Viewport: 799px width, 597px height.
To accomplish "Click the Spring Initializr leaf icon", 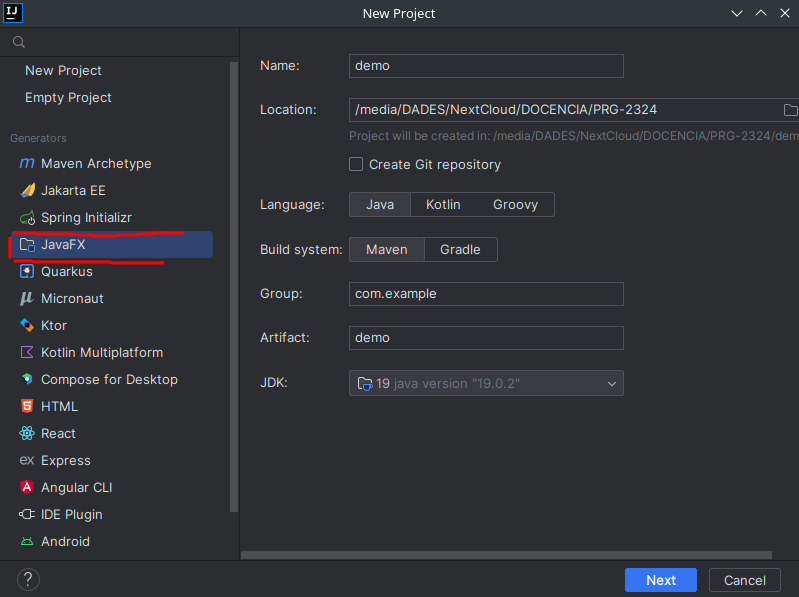I will click(27, 218).
